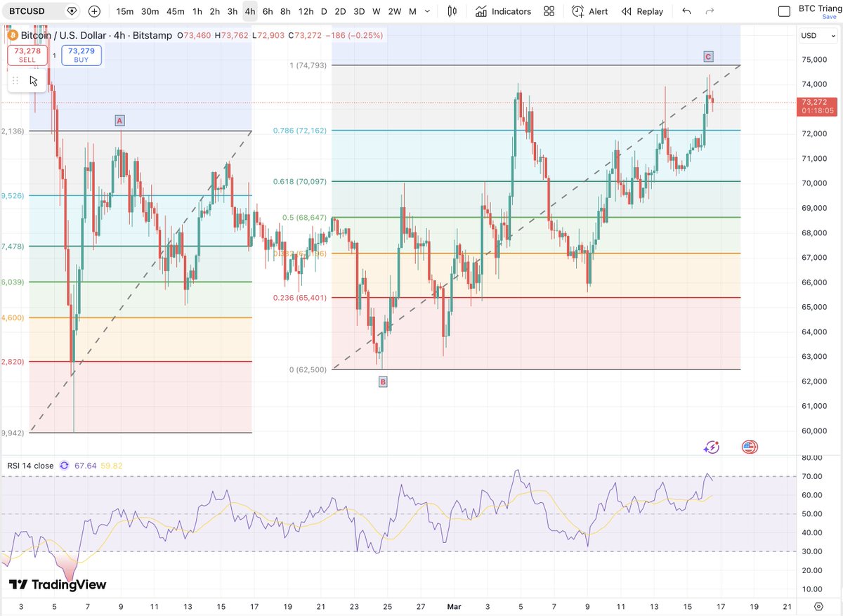Select the active 4h interval
The height and width of the screenshot is (616, 843).
click(x=250, y=11)
